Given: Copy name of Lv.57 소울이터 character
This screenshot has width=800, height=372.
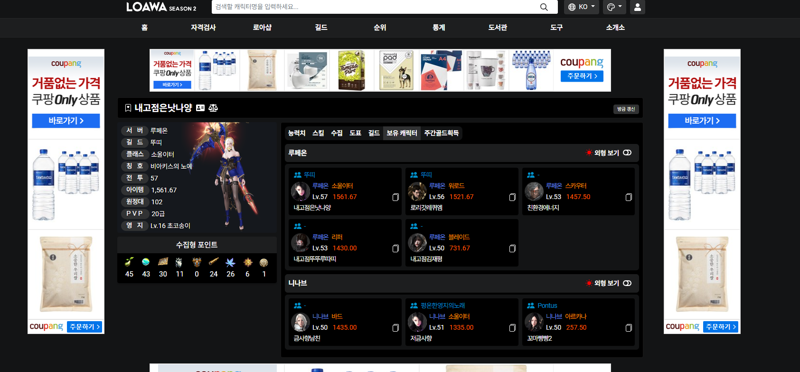Looking at the screenshot, I should [x=395, y=197].
